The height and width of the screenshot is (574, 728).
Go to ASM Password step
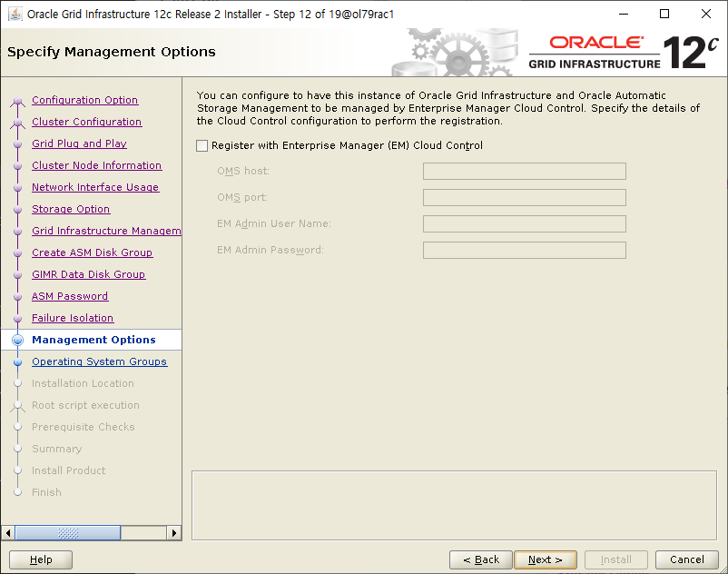tap(70, 296)
